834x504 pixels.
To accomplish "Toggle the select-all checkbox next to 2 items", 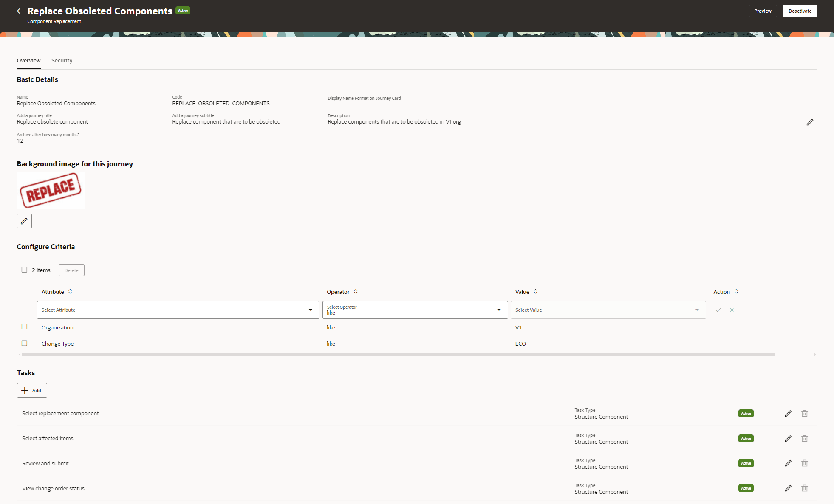I will (x=24, y=270).
